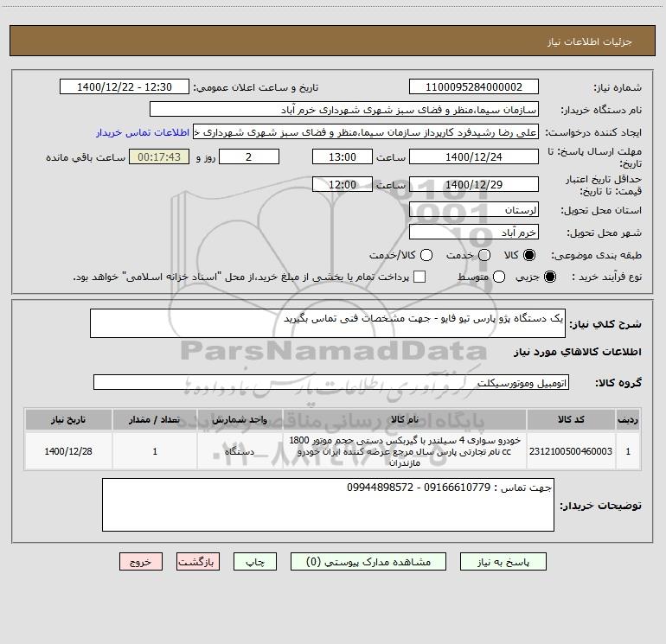The image size is (666, 644).
Task: Select the خدمت radio button
Action: click(484, 255)
